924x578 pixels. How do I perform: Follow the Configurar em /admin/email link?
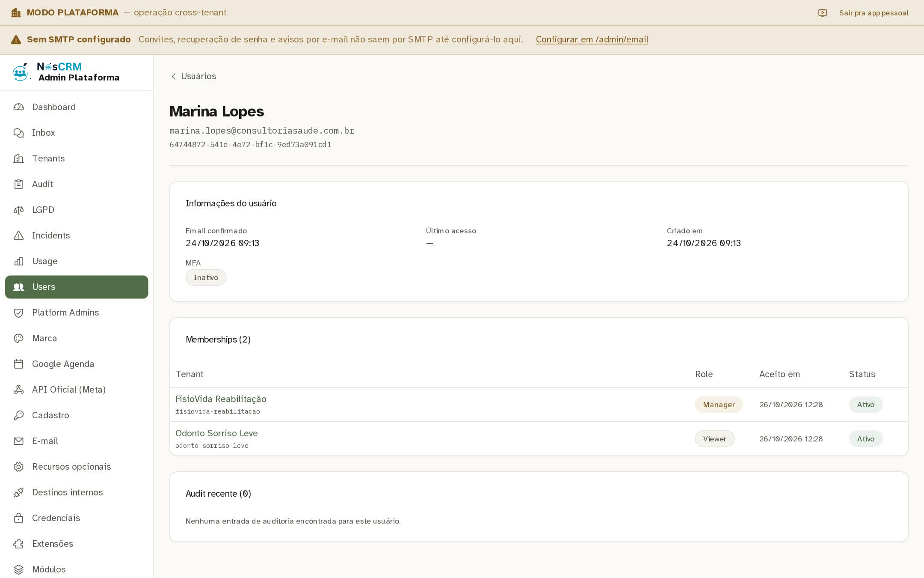(592, 39)
